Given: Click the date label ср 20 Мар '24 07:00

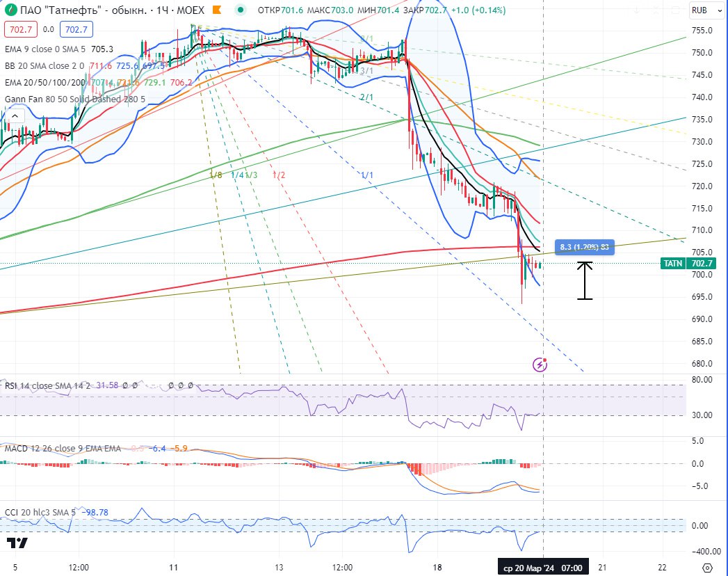Looking at the screenshot, I should coord(543,568).
